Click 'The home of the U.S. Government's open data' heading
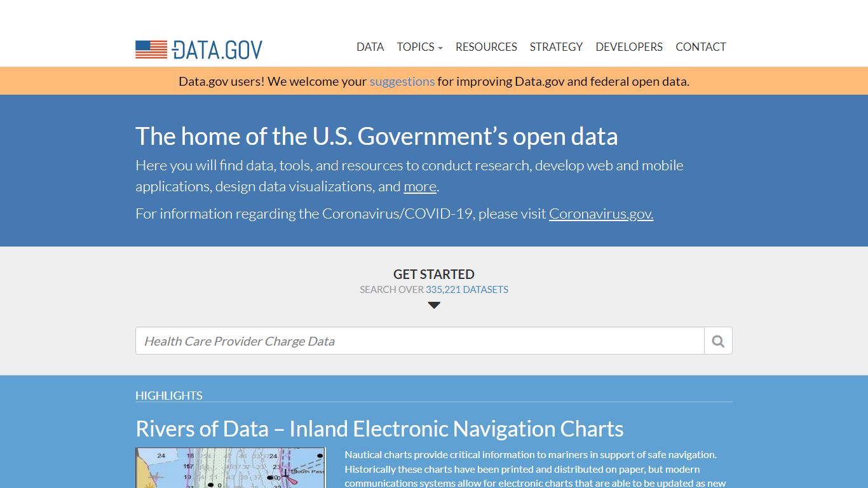 377,137
